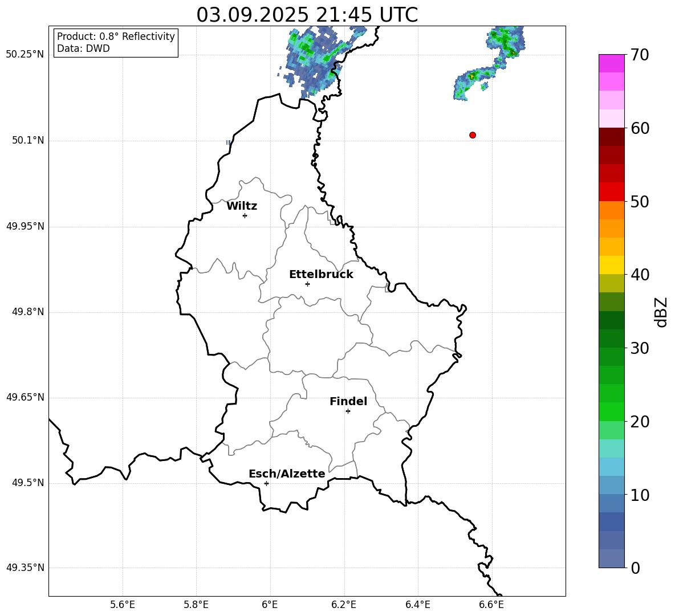Click the radar echo at top right corner

(491, 62)
